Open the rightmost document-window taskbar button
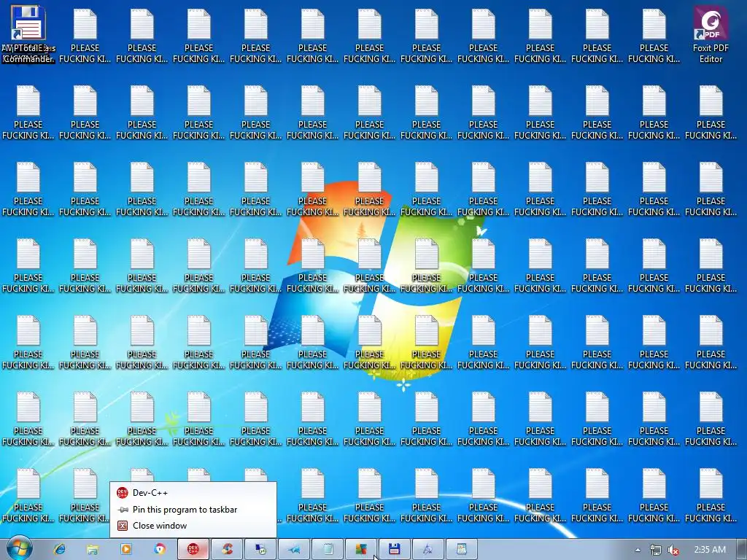The height and width of the screenshot is (560, 747). [461, 550]
